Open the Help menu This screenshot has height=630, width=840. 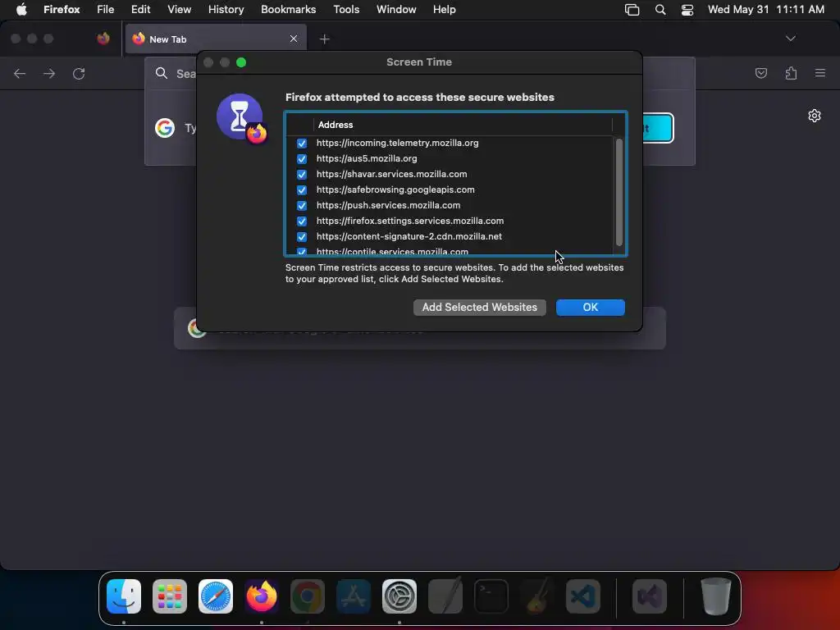click(444, 9)
